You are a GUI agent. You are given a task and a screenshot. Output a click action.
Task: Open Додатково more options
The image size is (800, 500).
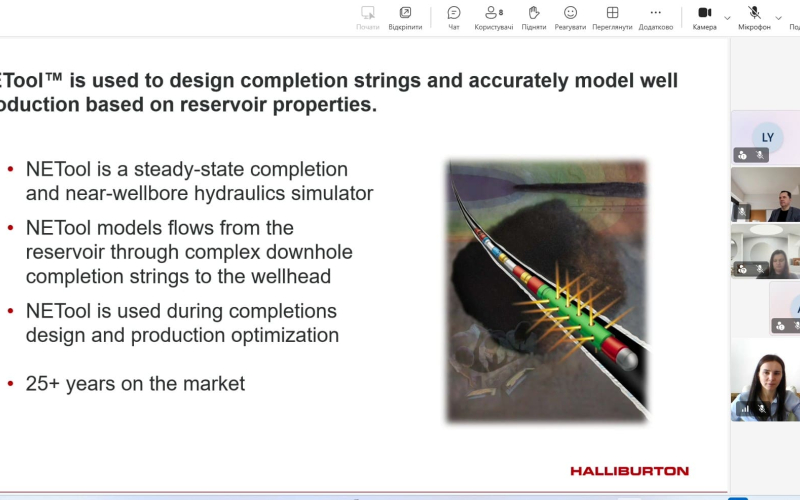click(656, 18)
